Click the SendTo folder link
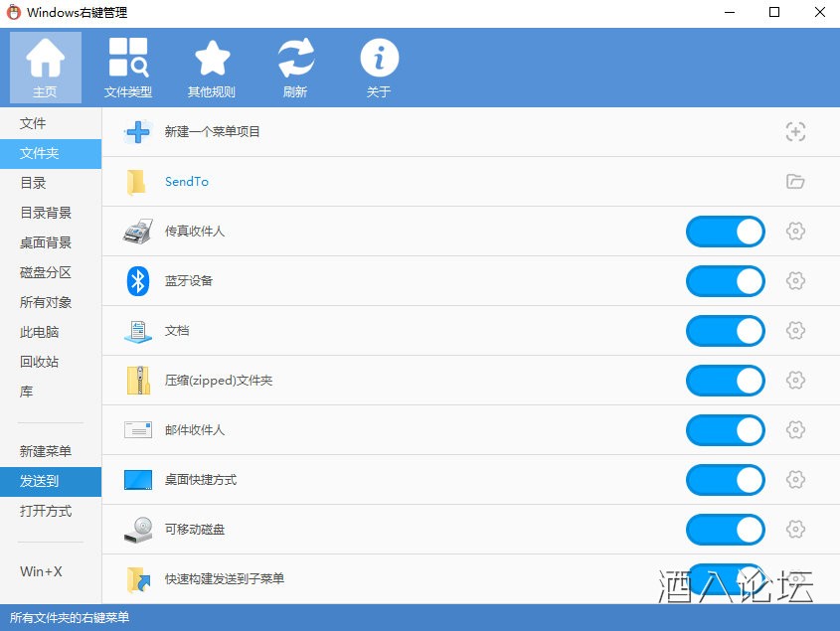This screenshot has height=631, width=840. pos(187,182)
